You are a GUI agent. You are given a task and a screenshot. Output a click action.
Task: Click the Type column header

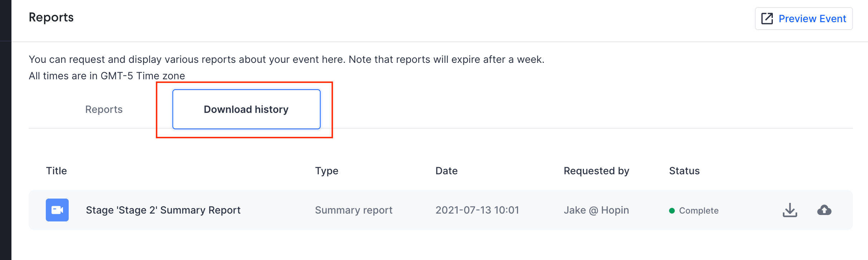pyautogui.click(x=326, y=171)
